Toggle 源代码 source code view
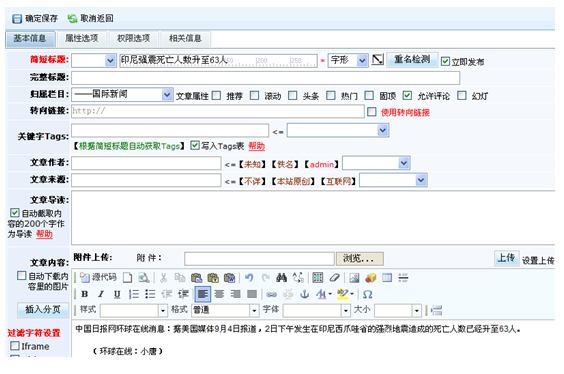 point(98,277)
